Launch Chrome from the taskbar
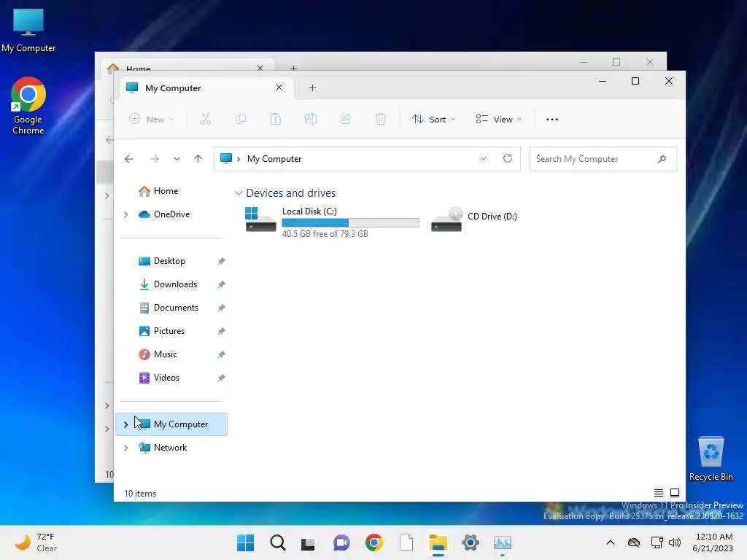 click(374, 542)
